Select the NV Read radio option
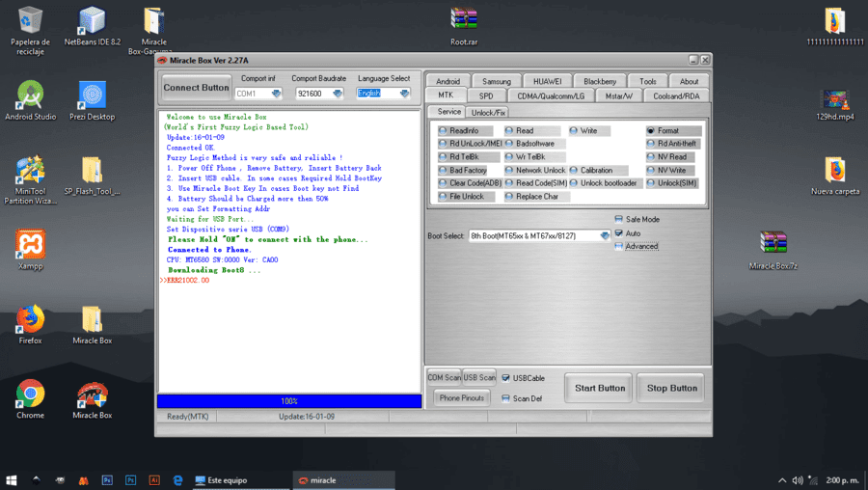The height and width of the screenshot is (490, 868). click(670, 156)
